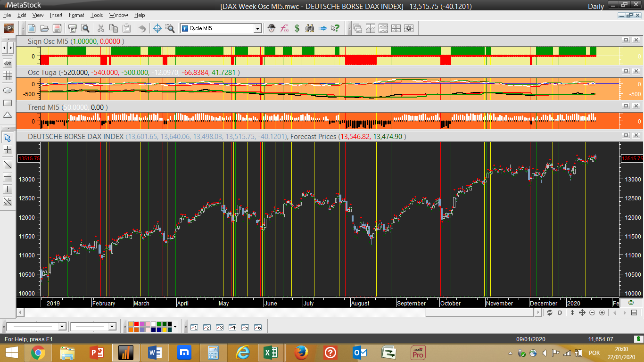The image size is (644, 362).
Task: Open the Indicator Builder f(x) tool
Action: (x=284, y=28)
